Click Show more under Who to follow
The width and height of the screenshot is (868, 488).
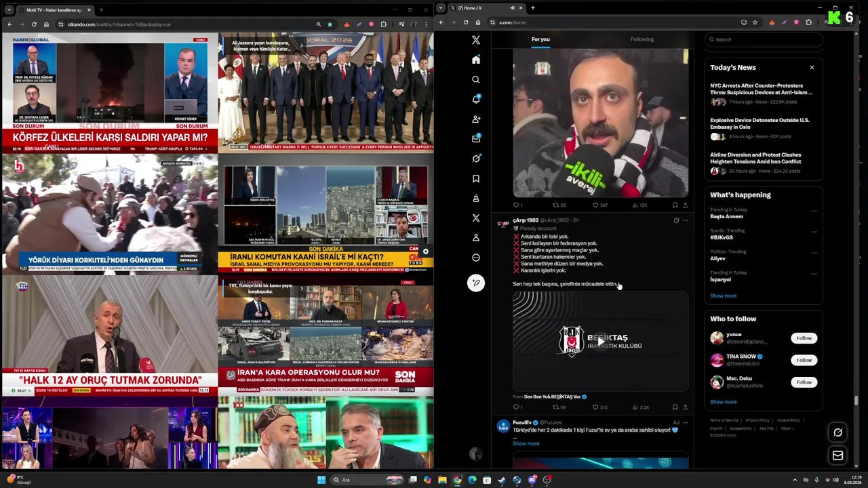tap(723, 402)
